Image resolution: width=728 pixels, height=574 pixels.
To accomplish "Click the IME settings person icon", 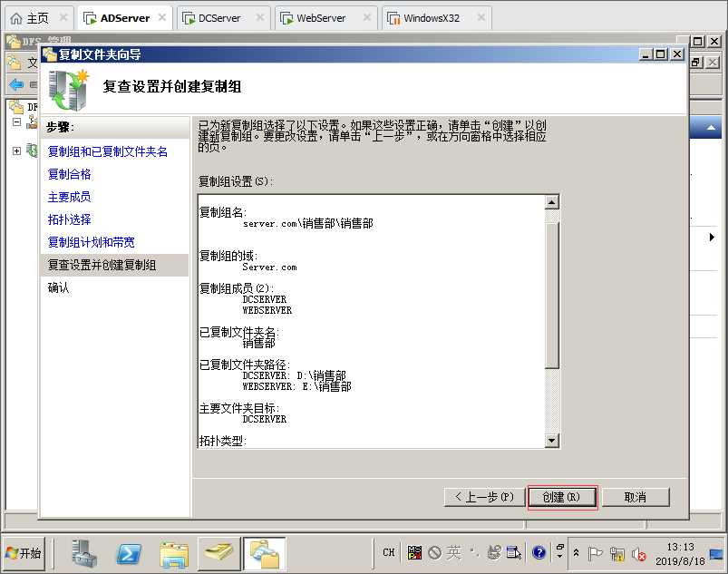I will [494, 552].
